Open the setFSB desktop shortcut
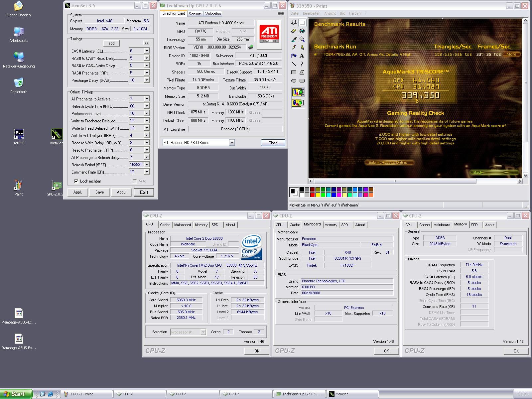Screen dimensions: 532x399 (19, 137)
